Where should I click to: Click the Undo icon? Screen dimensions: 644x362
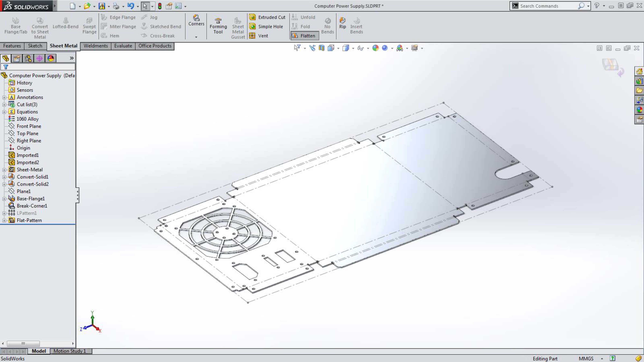(131, 6)
